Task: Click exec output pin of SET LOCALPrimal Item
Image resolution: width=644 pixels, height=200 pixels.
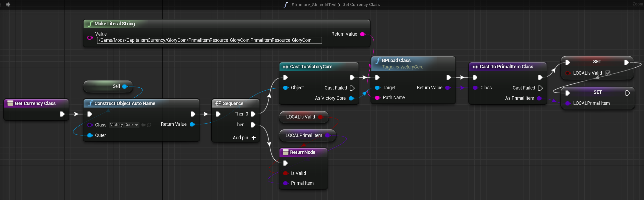Action: [628, 93]
